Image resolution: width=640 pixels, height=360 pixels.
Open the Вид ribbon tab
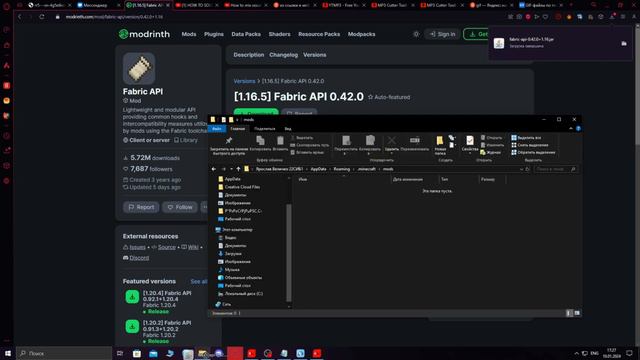pyautogui.click(x=288, y=129)
